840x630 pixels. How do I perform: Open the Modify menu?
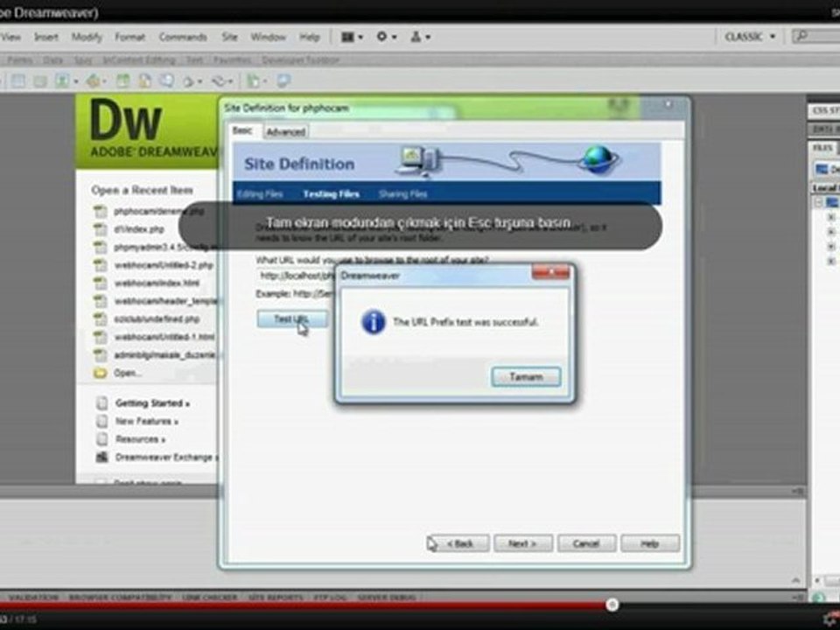point(87,37)
